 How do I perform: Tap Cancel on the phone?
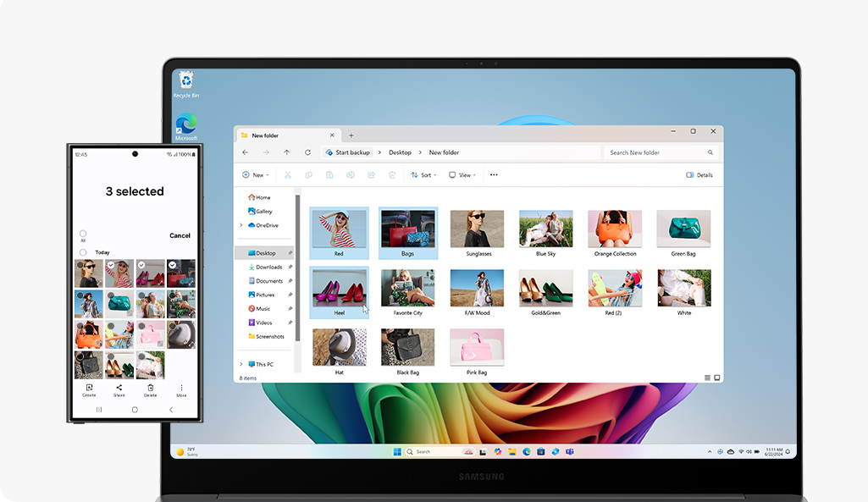pyautogui.click(x=180, y=235)
